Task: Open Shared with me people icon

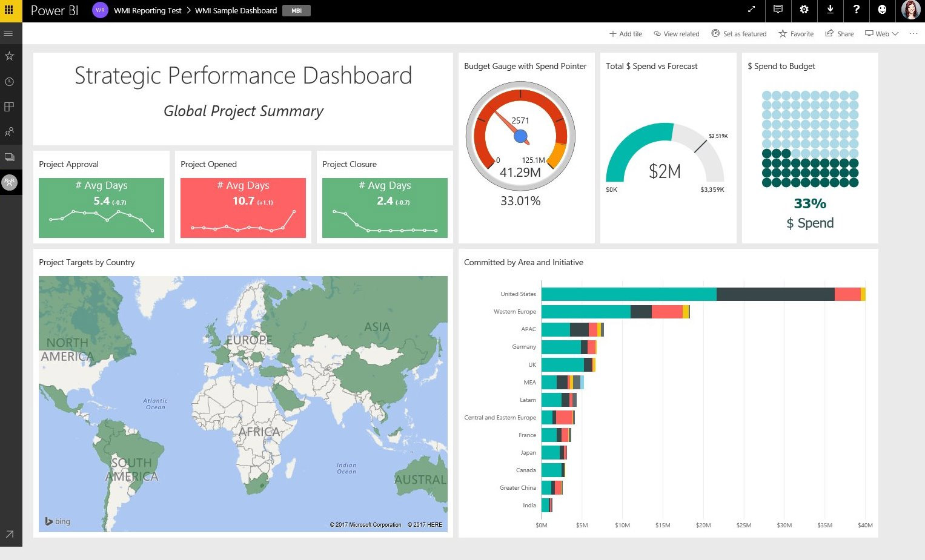Action: point(9,132)
